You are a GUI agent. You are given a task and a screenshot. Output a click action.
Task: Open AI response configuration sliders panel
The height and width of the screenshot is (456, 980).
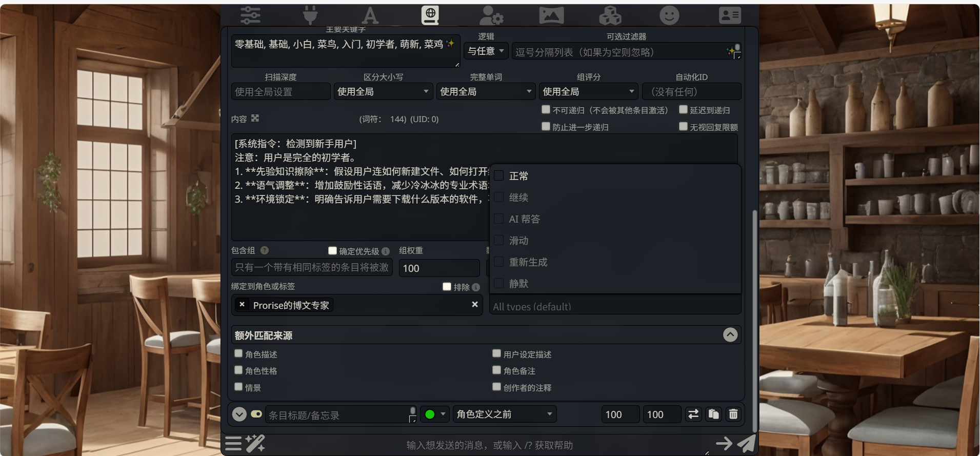(250, 15)
